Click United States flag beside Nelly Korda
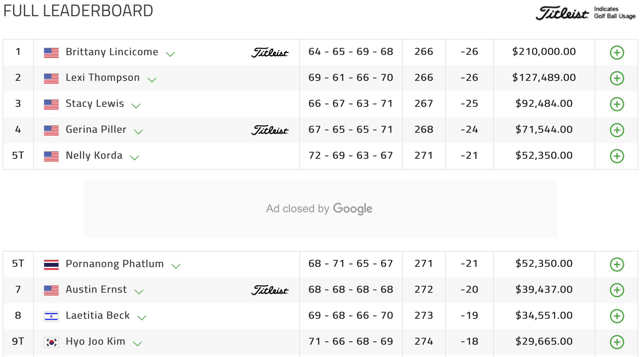Viewport: 644px width, 357px height. (x=51, y=156)
